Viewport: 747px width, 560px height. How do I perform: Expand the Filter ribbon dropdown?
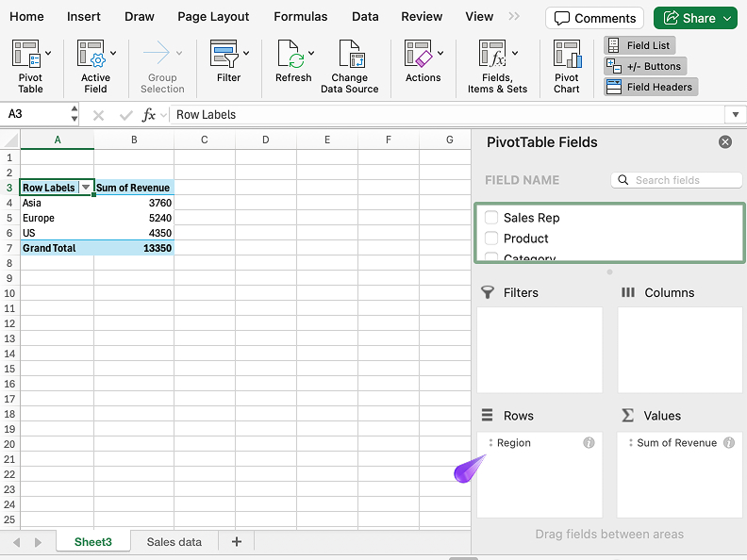pyautogui.click(x=246, y=54)
